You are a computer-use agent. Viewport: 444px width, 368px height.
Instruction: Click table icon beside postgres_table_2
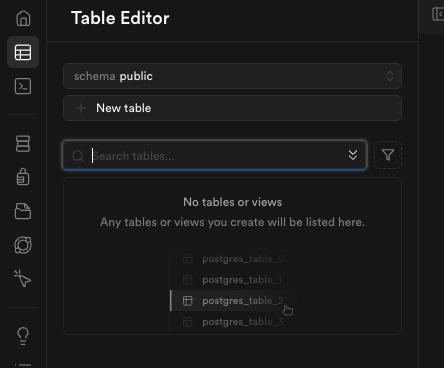point(188,301)
